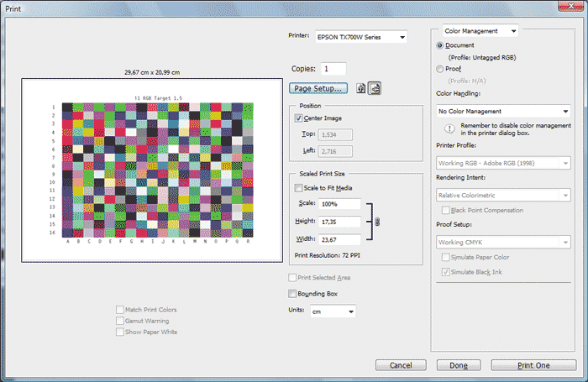Open the Units dropdown set to cm
This screenshot has width=588, height=382.
tap(333, 311)
